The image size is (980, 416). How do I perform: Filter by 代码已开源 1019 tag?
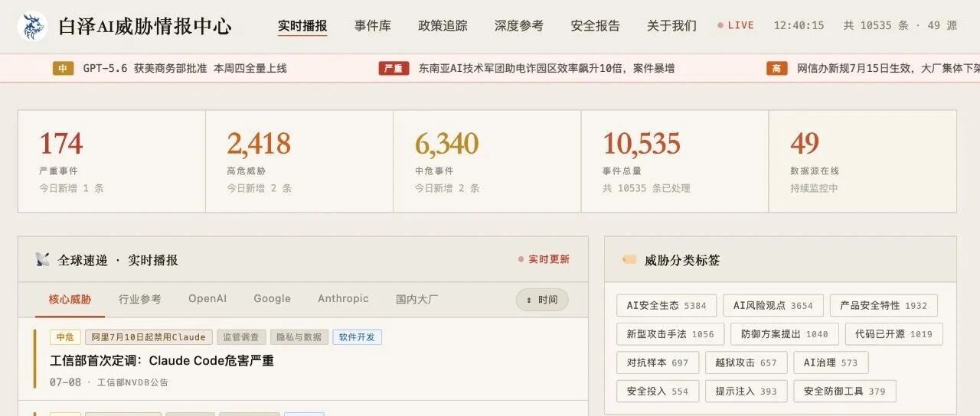point(893,334)
